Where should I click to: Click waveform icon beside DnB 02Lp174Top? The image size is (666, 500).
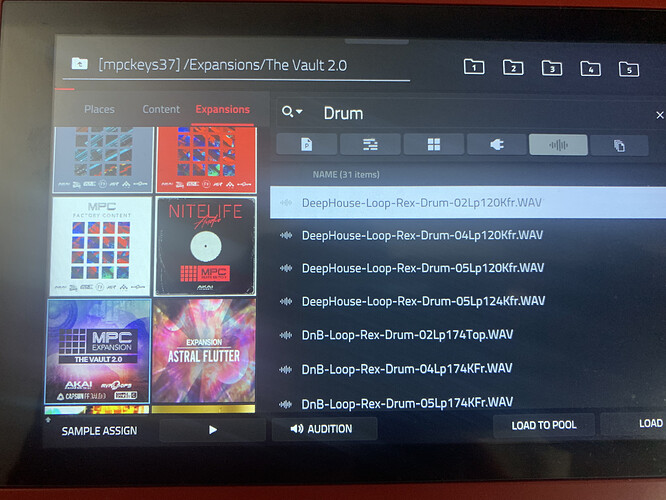pyautogui.click(x=286, y=335)
